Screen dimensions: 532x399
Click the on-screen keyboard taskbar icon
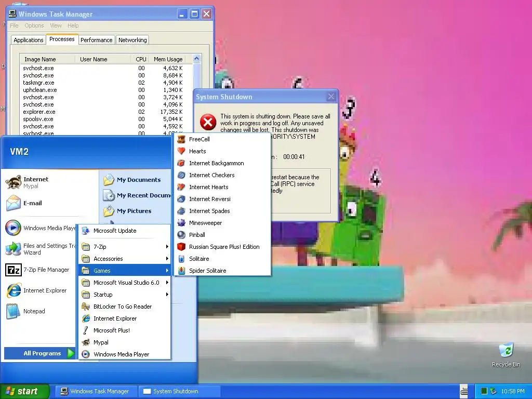coord(464,391)
